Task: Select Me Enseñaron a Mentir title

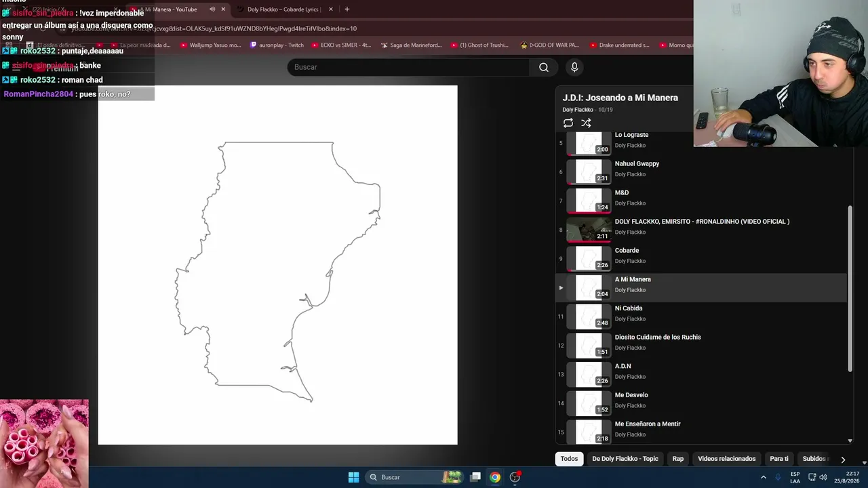Action: [x=648, y=424]
